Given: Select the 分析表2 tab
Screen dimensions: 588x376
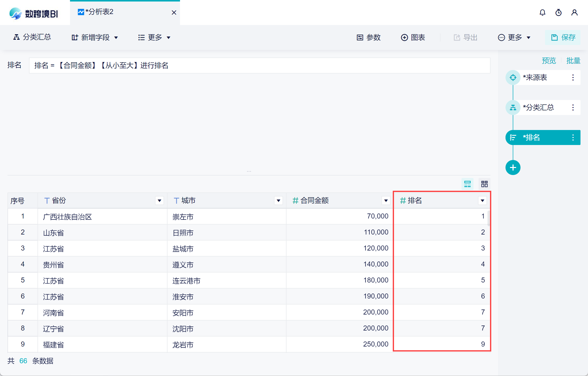Looking at the screenshot, I should pyautogui.click(x=99, y=12).
